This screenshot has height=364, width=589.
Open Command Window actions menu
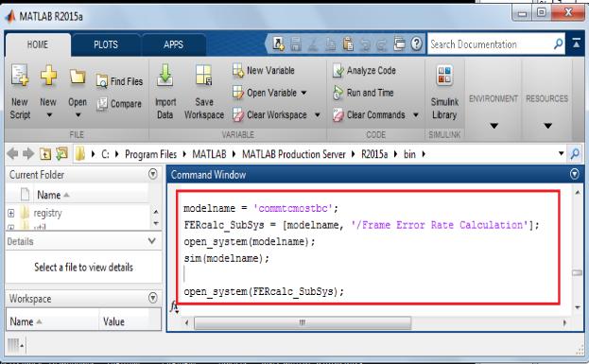coord(575,174)
